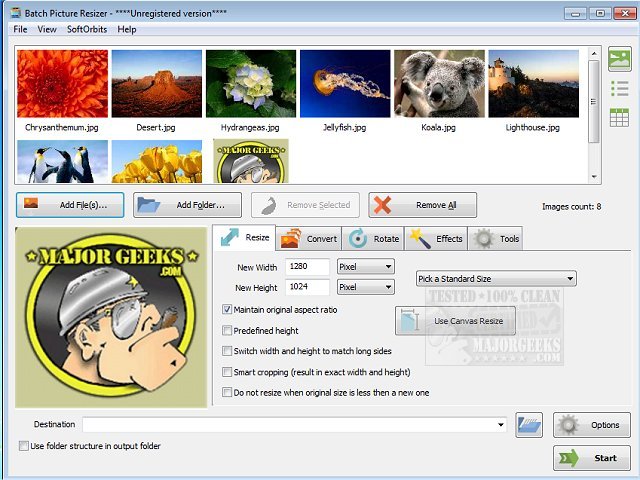Expand the Destination path dropdown
Viewport: 640px width, 480px height.
(501, 424)
